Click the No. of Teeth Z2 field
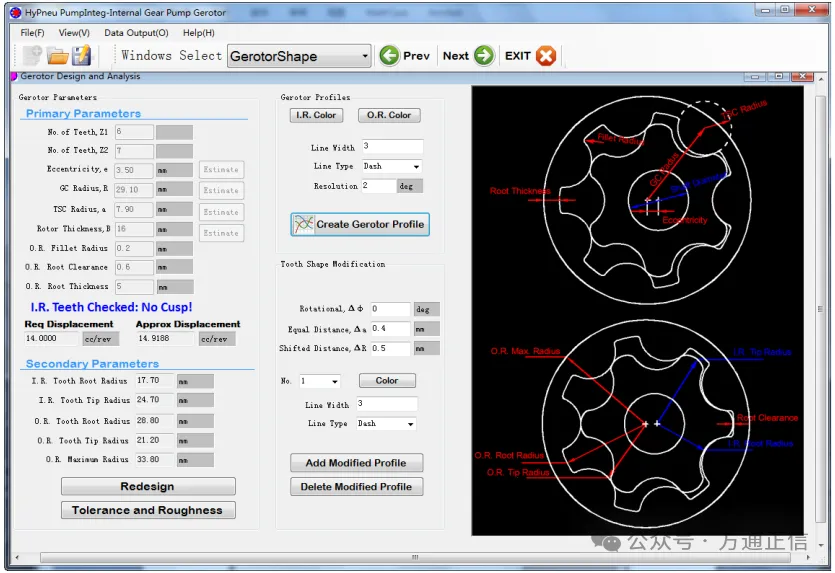This screenshot has height=573, width=835. 134,151
